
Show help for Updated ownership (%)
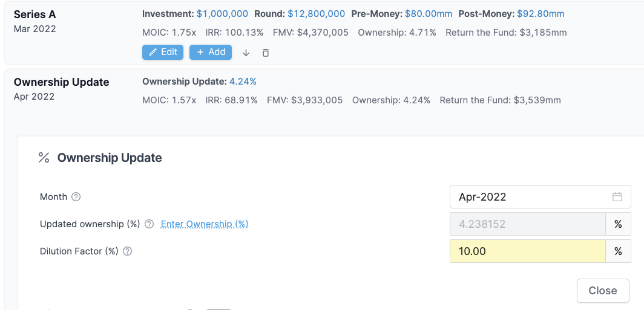(149, 224)
